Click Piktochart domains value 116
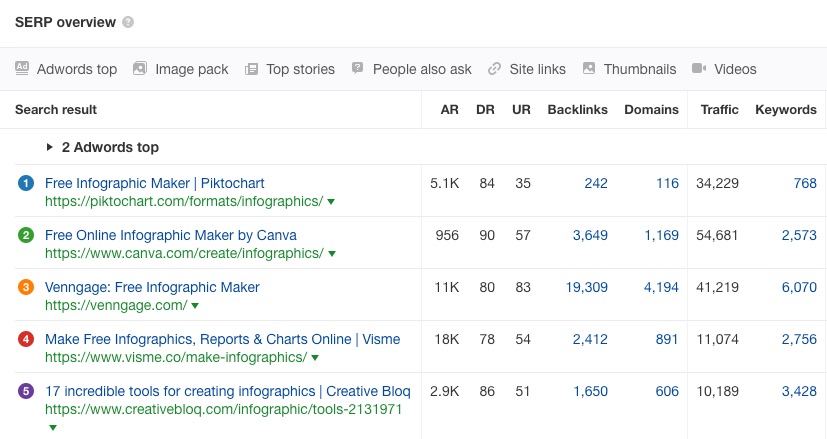The image size is (827, 439). click(x=667, y=183)
